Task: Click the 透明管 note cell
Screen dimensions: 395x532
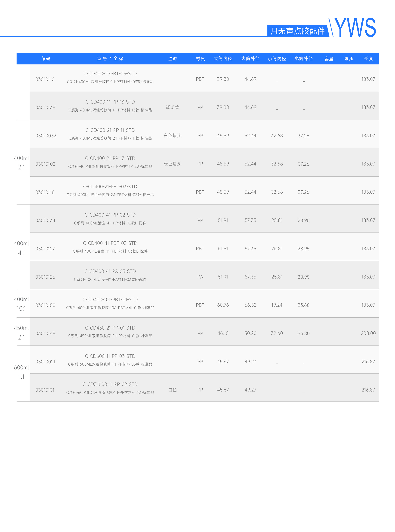Action: [172, 107]
